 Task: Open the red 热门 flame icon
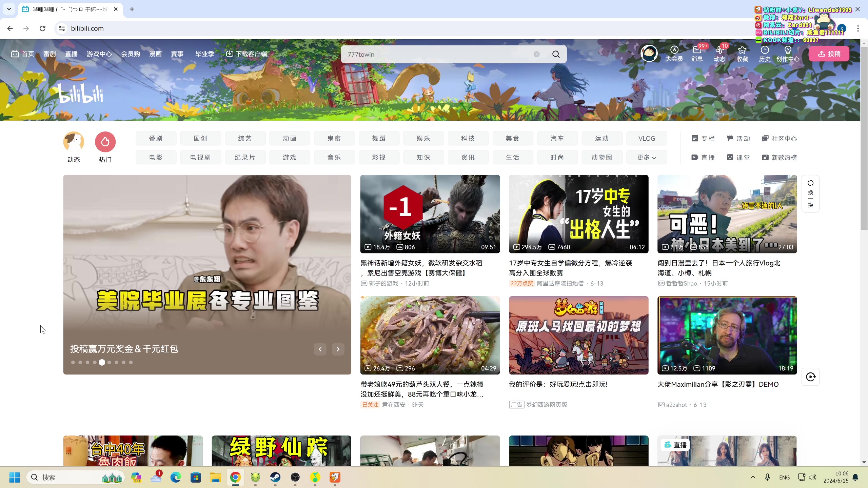point(105,142)
